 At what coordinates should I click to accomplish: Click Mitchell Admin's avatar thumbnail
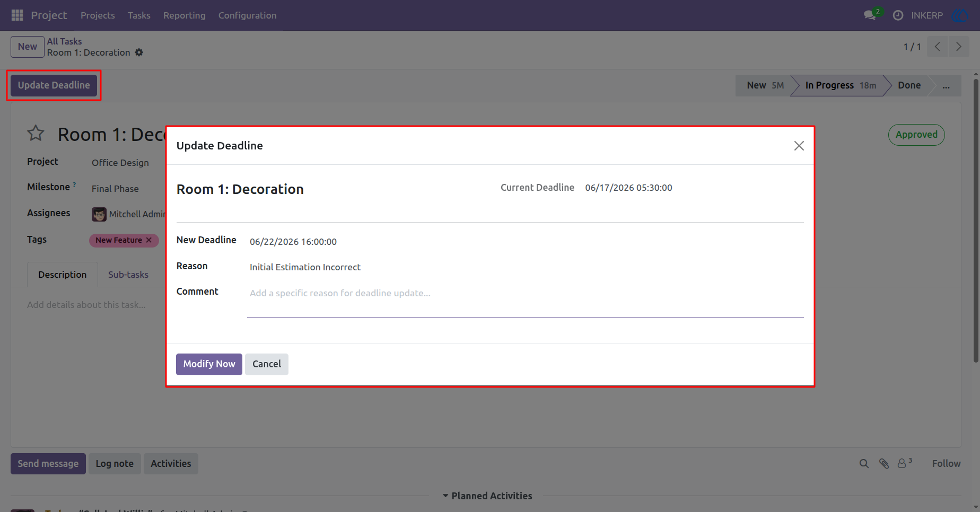pos(99,214)
